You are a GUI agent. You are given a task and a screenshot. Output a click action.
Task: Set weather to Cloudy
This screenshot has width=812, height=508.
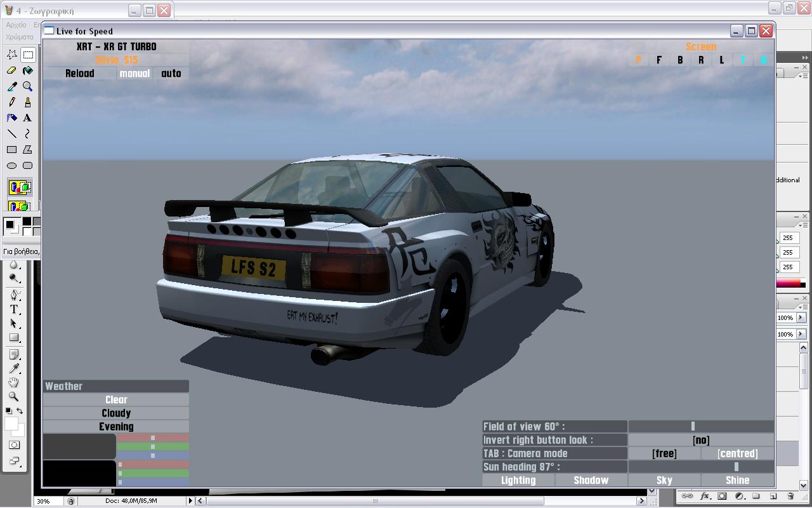[116, 413]
